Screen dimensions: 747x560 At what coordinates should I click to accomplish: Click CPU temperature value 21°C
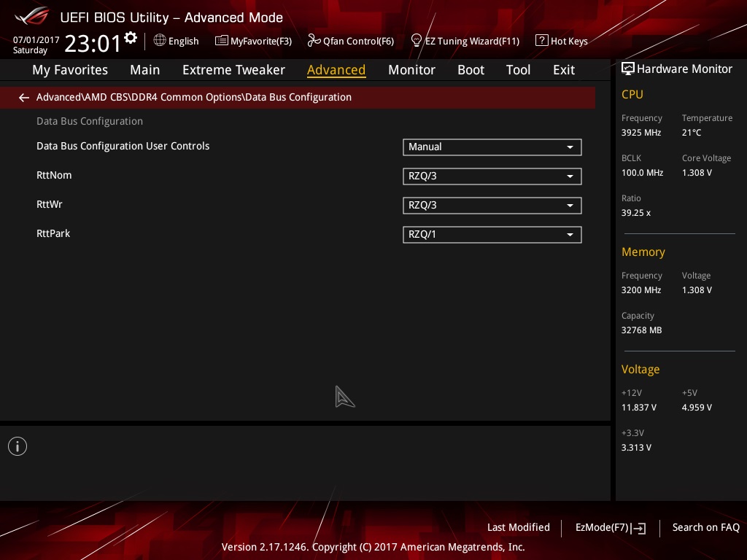pyautogui.click(x=692, y=133)
